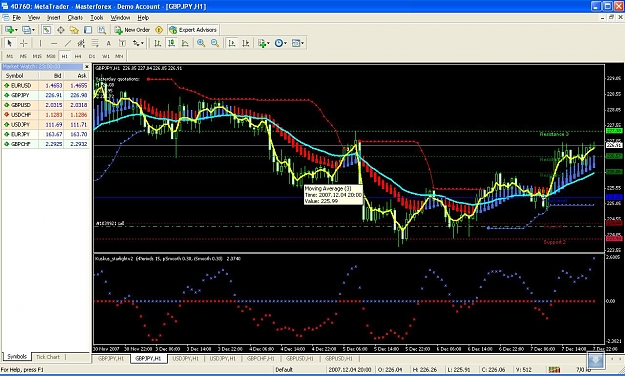Open the Profiles dropdown
The width and height of the screenshot is (625, 376).
point(28,30)
